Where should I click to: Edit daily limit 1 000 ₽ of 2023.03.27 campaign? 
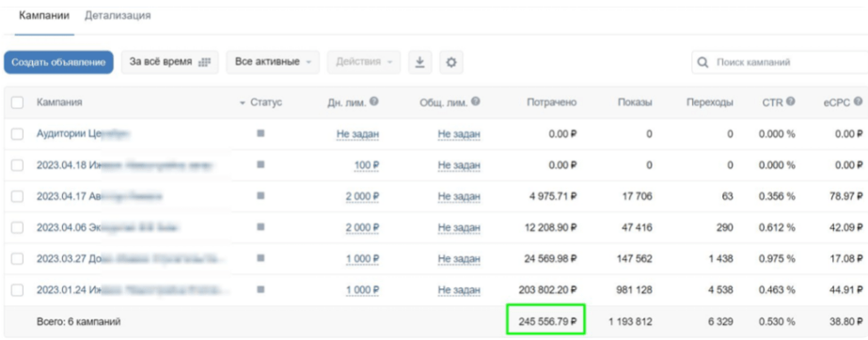pyautogui.click(x=363, y=258)
